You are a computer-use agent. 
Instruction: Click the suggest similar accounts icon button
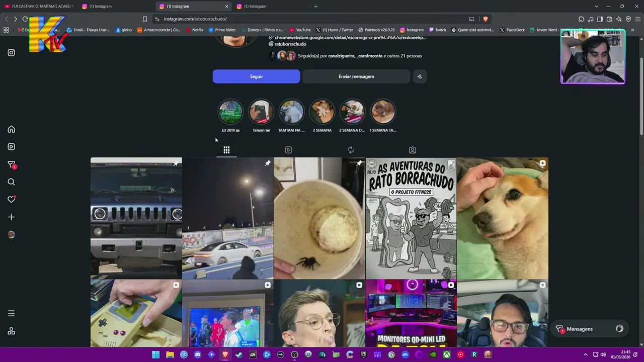[420, 76]
